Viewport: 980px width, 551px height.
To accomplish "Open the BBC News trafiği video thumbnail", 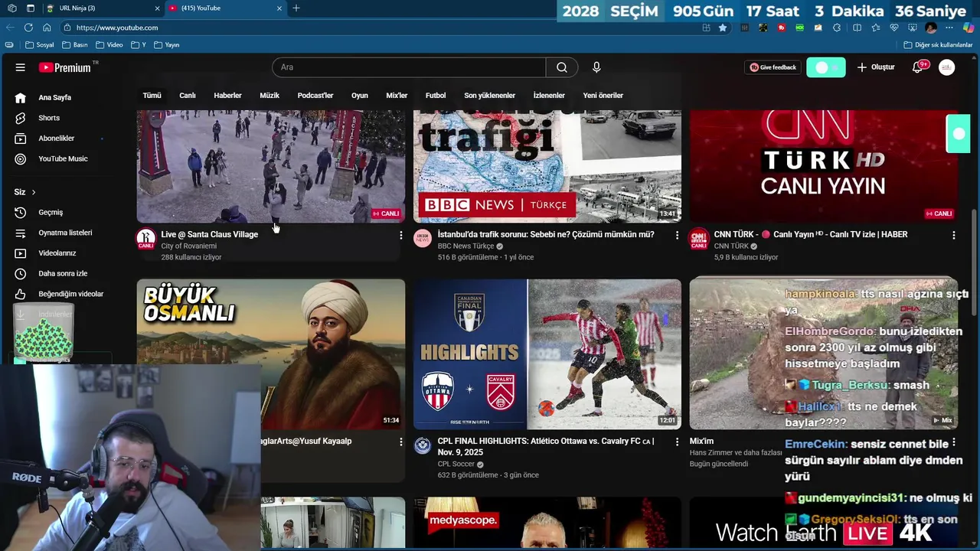I will coord(547,166).
